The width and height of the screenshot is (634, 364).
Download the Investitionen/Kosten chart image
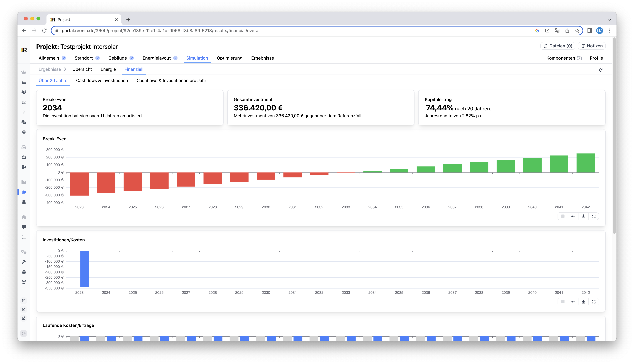(x=583, y=302)
